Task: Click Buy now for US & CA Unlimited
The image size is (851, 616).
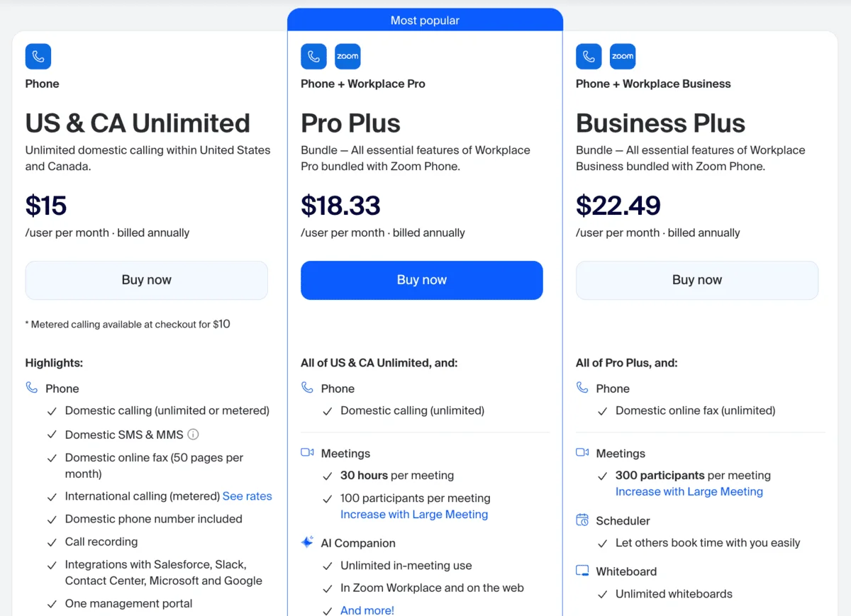Action: [x=146, y=280]
